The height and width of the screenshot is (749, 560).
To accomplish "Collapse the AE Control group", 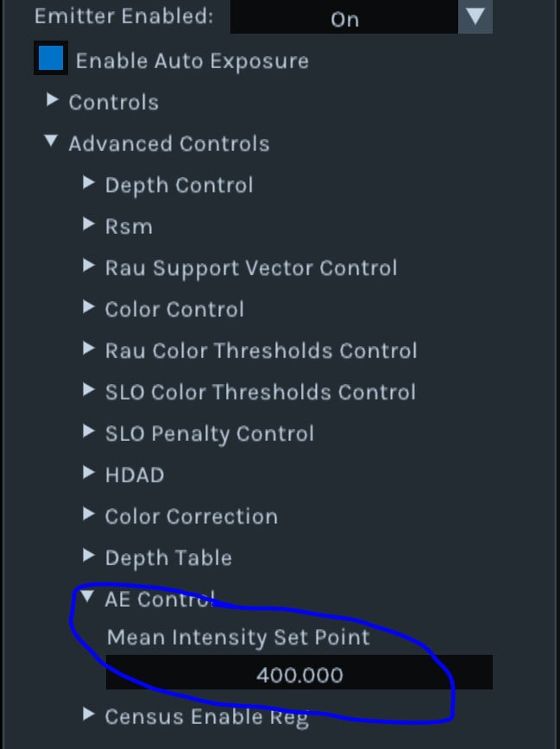I will pos(88,598).
